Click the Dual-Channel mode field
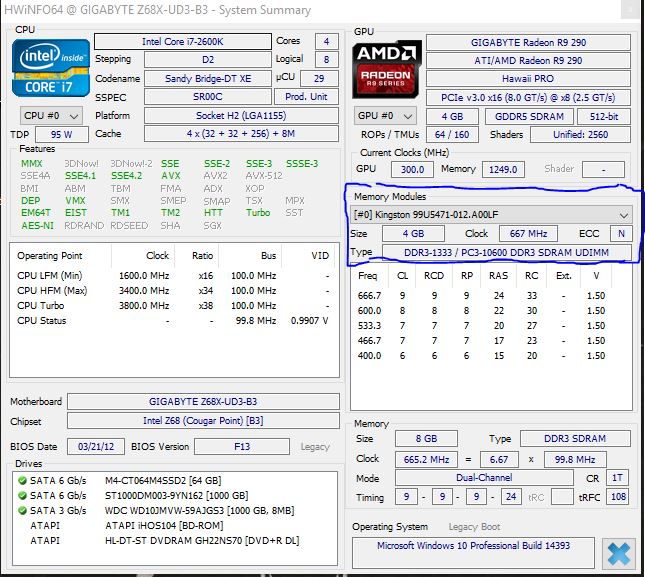The height and width of the screenshot is (577, 645). pos(484,477)
